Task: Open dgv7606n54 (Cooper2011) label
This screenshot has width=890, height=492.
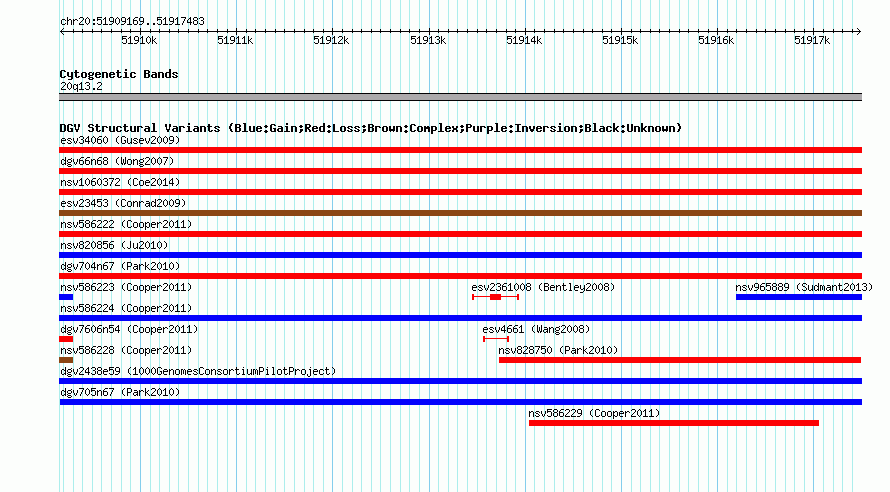Action: pyautogui.click(x=129, y=329)
